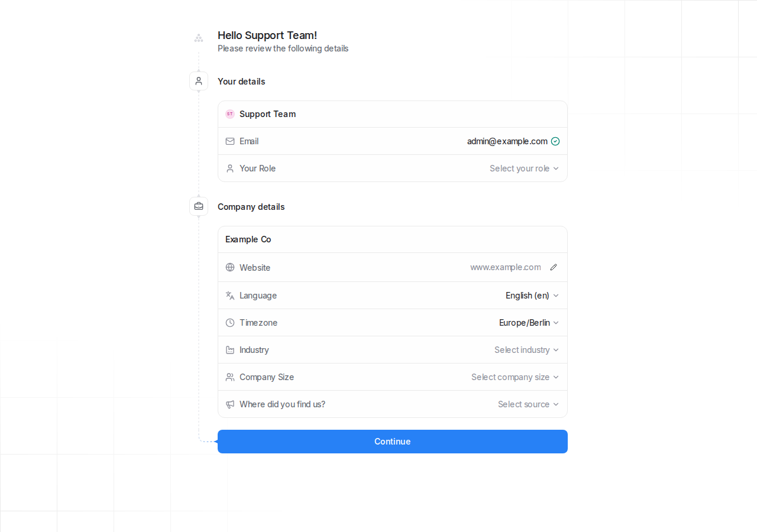This screenshot has height=532, width=757.
Task: Click the envelope icon in Email row
Action: (x=230, y=141)
